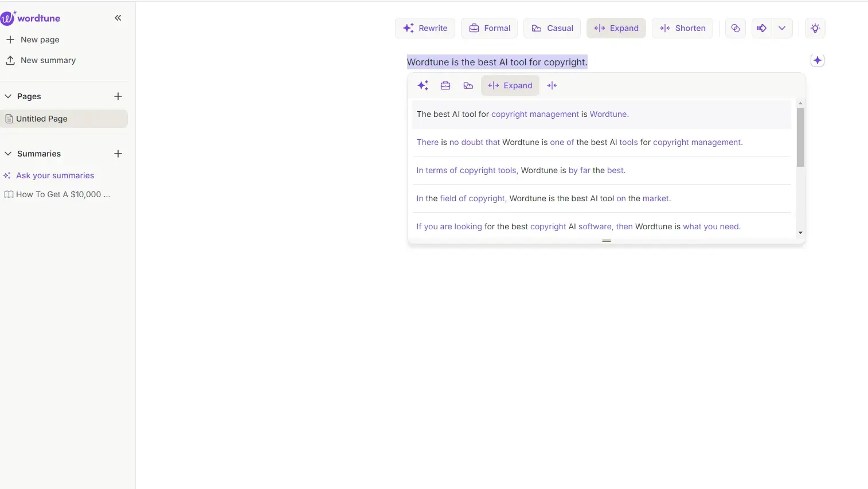
Task: Click the Rewrite button in top toolbar
Action: coord(425,28)
